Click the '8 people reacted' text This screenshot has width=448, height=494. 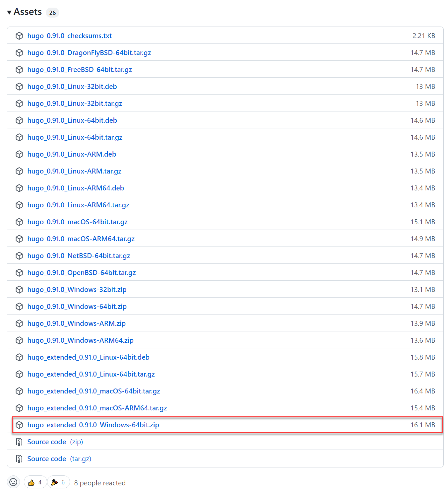[x=100, y=483]
